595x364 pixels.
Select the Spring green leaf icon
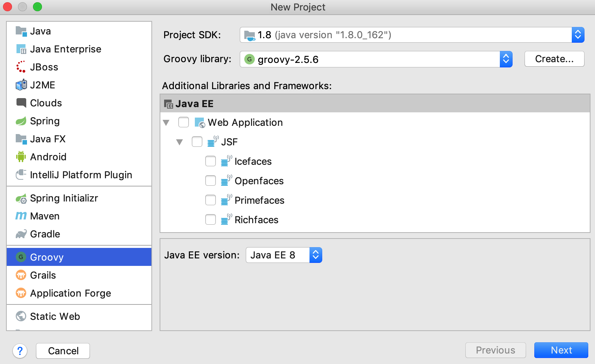pos(21,121)
